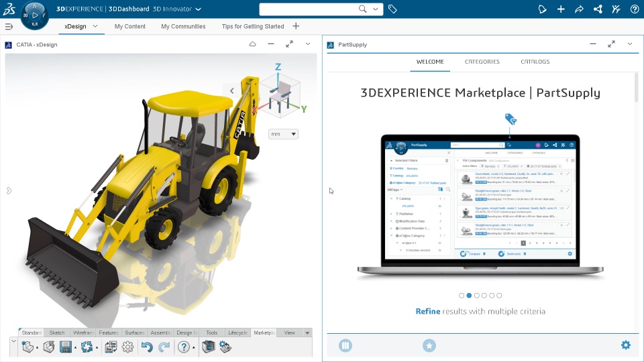The width and height of the screenshot is (644, 362).
Task: Click the PartSupply laptop preview image
Action: pos(480,205)
